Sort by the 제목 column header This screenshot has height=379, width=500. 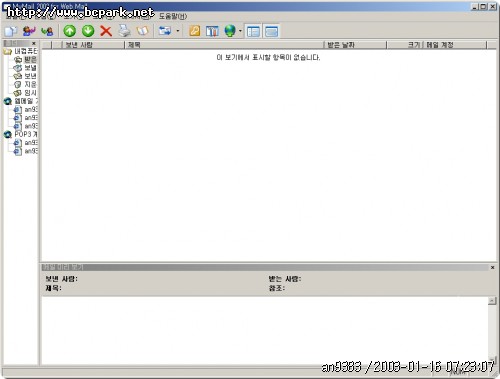pyautogui.click(x=224, y=45)
